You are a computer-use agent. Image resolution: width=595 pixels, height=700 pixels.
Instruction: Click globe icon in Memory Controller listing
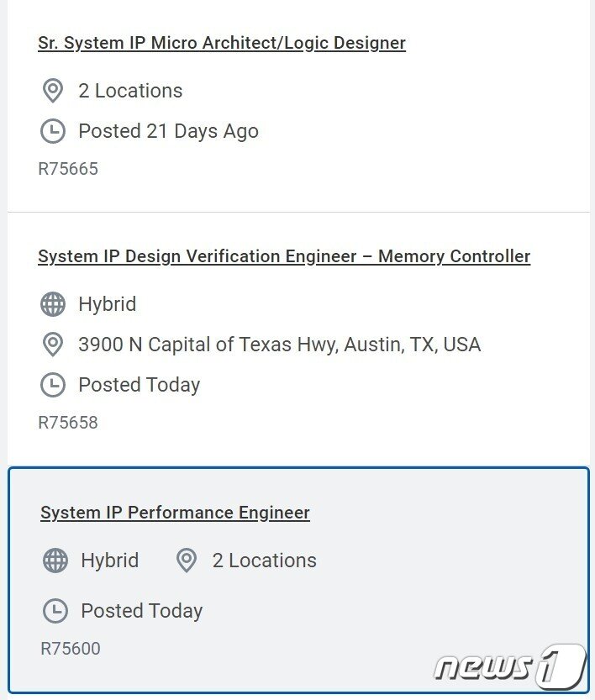point(53,304)
